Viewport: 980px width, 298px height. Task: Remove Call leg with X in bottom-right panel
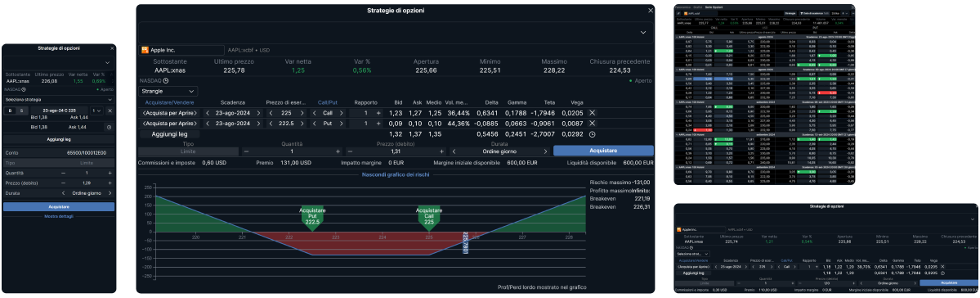pos(942,267)
